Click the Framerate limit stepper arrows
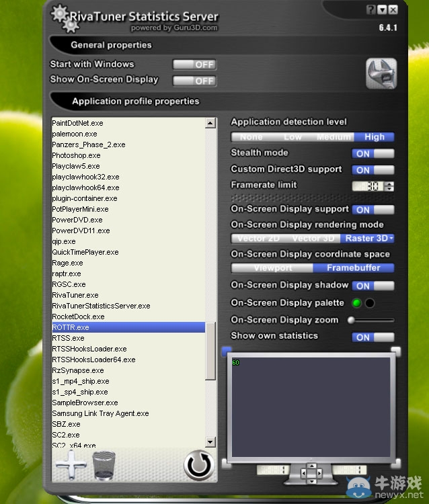 (x=389, y=186)
